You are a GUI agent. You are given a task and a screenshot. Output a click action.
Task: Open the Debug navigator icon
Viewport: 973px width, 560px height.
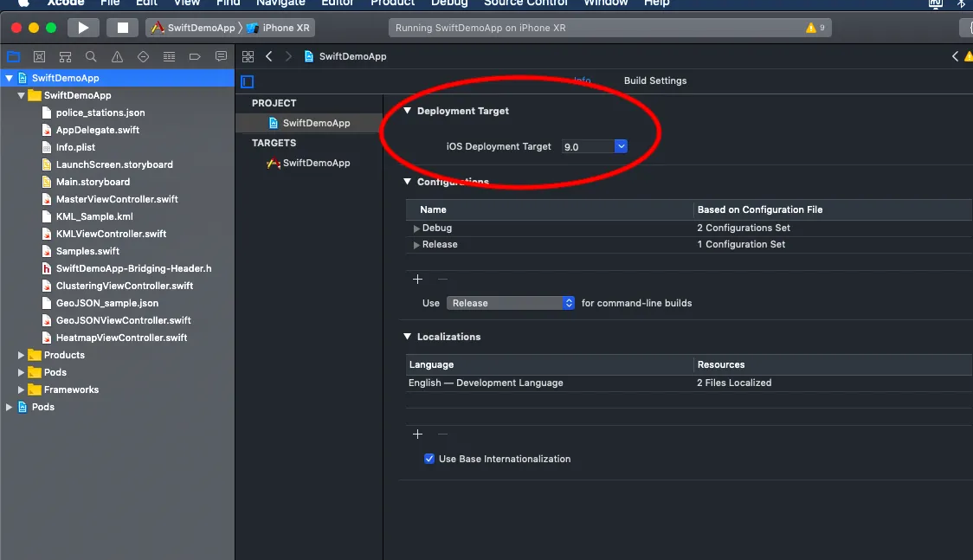169,57
